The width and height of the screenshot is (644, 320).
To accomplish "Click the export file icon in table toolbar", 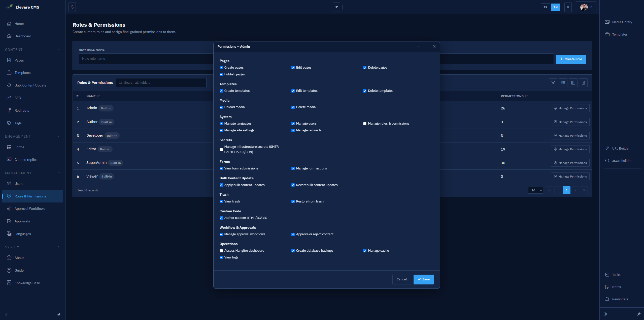I will (583, 83).
